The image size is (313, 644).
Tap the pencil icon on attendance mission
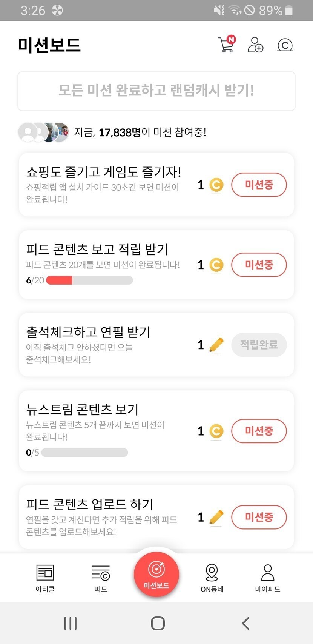(x=216, y=345)
